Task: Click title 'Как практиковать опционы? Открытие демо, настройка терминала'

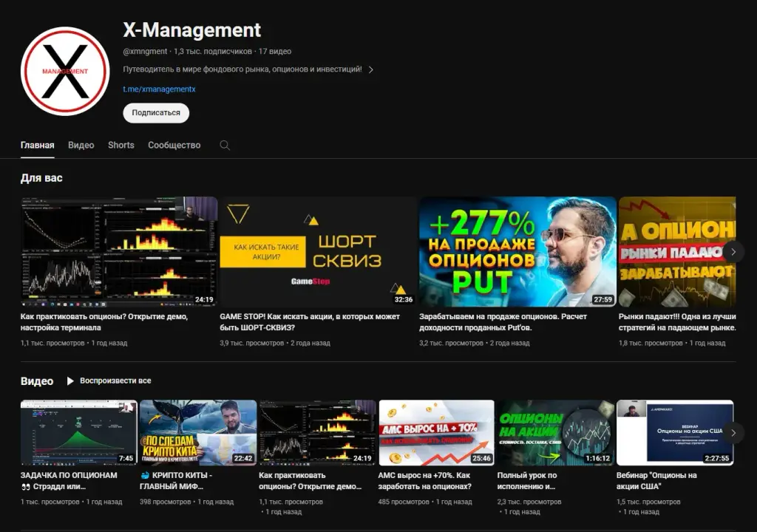Action: tap(103, 322)
